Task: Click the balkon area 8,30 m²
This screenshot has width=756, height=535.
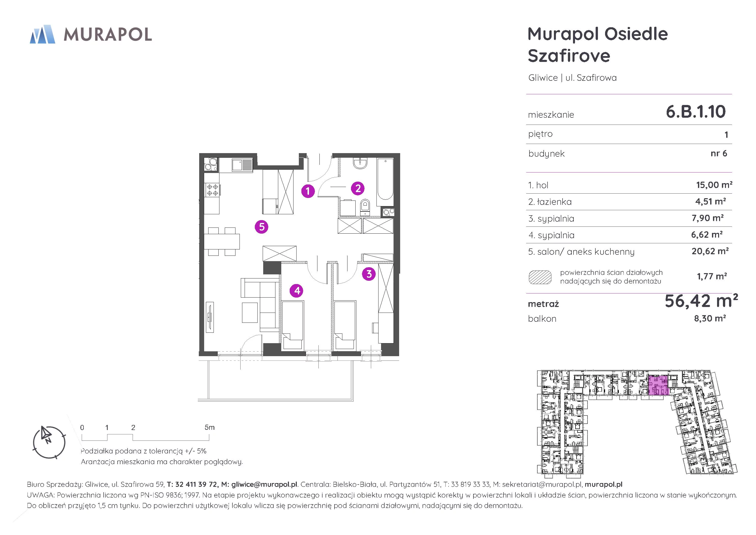Action: pyautogui.click(x=710, y=318)
